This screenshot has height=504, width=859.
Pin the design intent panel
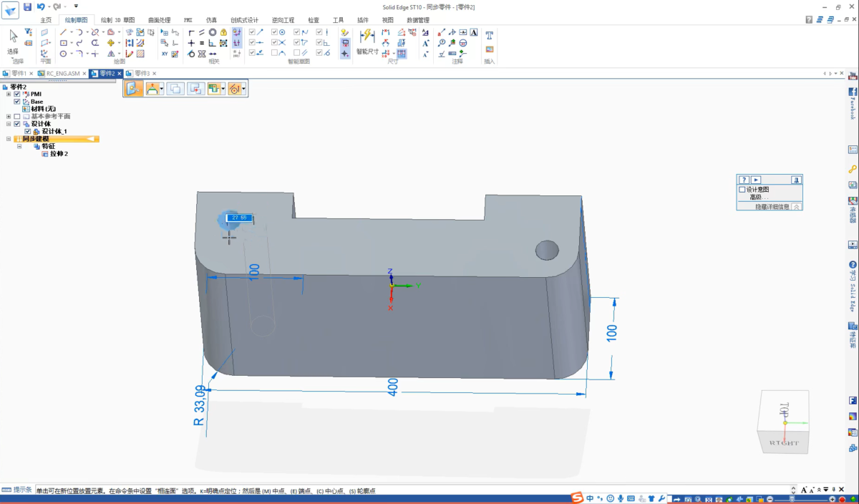coord(796,180)
